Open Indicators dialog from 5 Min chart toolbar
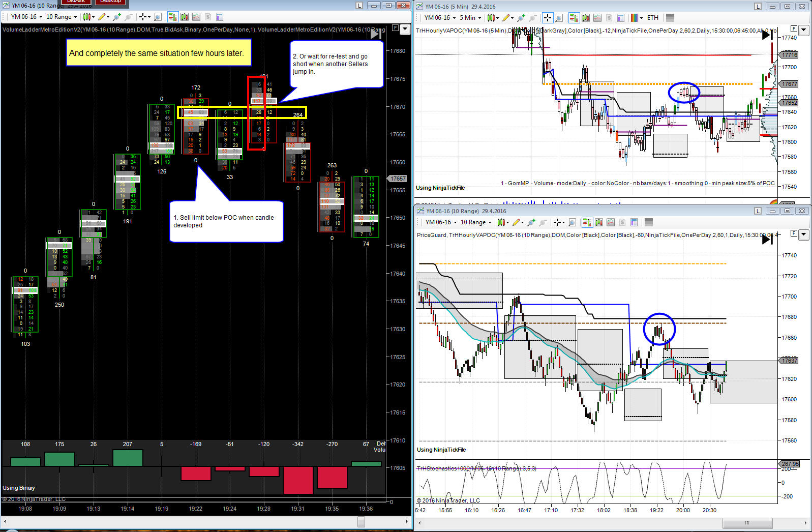 [597, 17]
